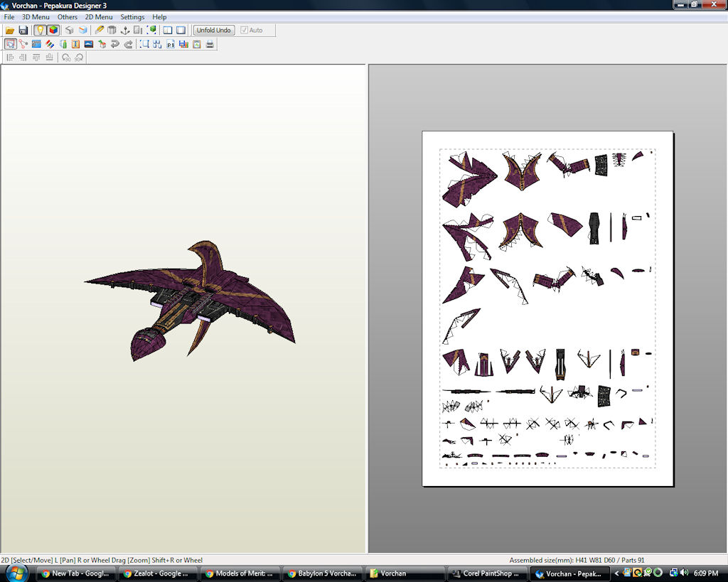Screen dimensions: 728x582
Task: Open the 3D Menu
Action: pos(36,17)
